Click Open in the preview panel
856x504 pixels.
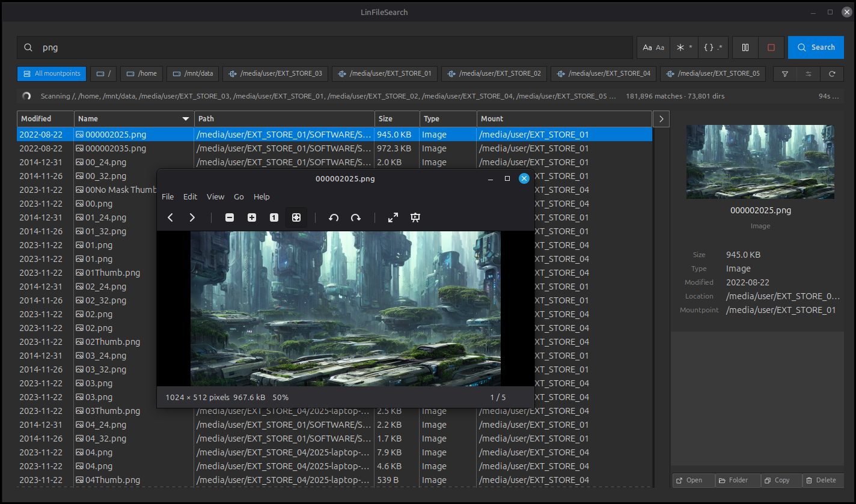tap(694, 480)
